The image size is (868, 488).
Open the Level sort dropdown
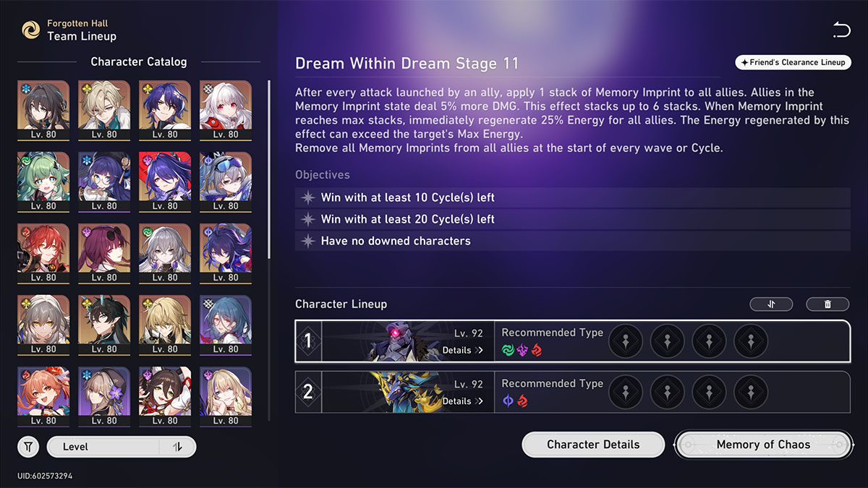click(103, 447)
